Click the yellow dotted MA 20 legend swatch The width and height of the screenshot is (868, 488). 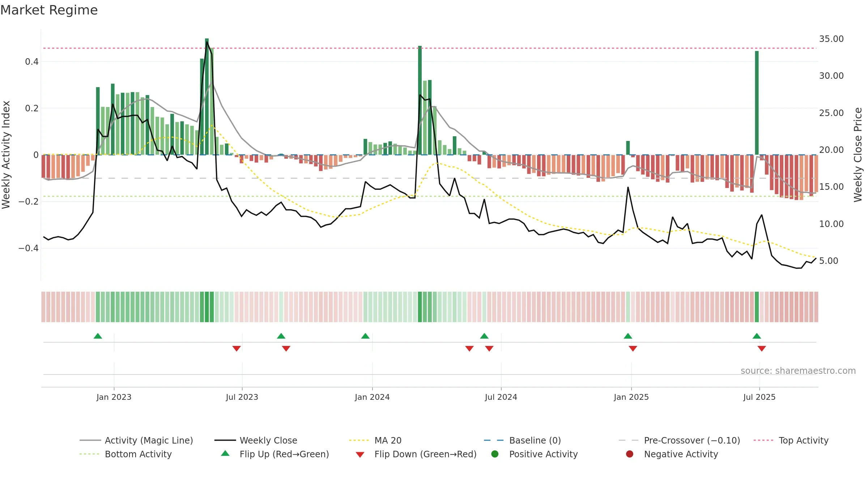[359, 440]
